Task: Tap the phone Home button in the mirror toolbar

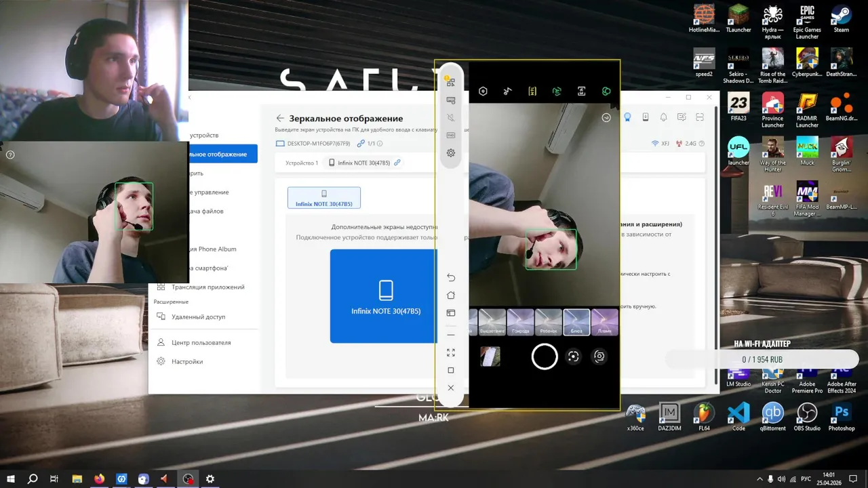Action: click(x=451, y=296)
